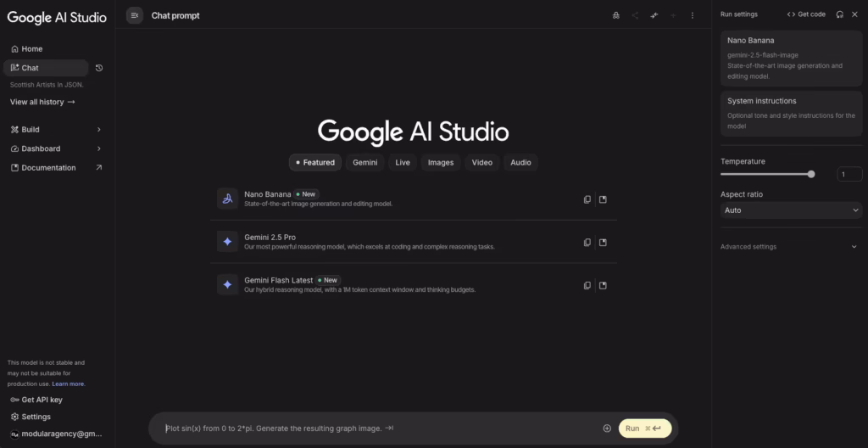Copy the Nano Banana model ID

pos(587,199)
